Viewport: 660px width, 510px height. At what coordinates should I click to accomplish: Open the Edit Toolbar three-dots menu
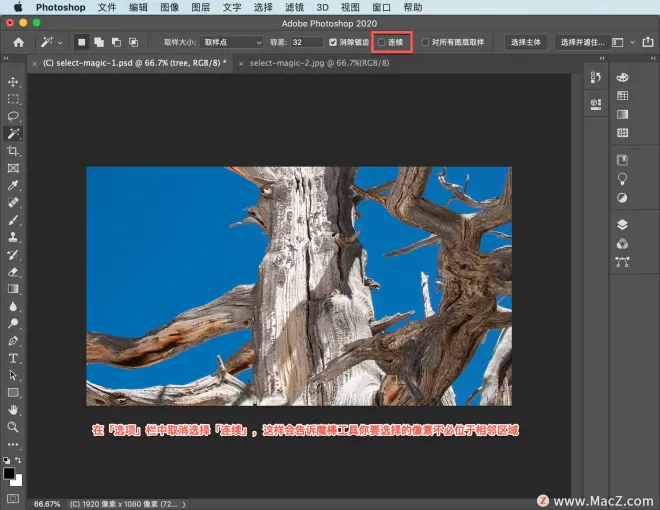coord(13,444)
